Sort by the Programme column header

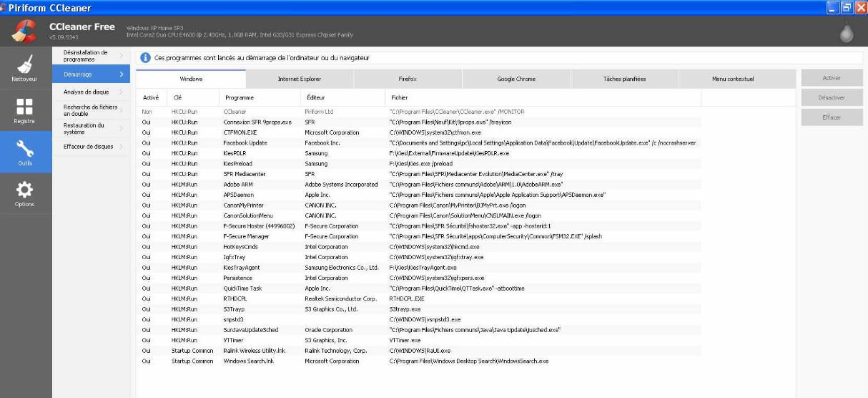pos(260,97)
